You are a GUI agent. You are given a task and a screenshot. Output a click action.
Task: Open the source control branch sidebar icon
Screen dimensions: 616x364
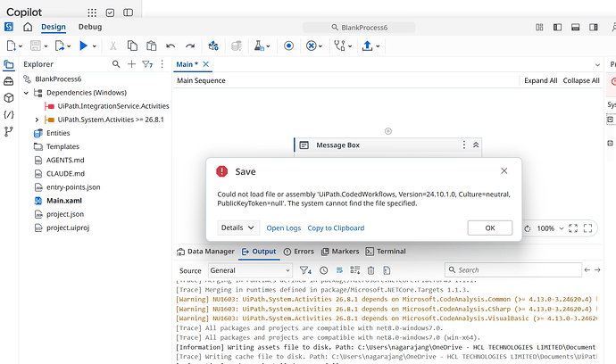click(x=9, y=131)
